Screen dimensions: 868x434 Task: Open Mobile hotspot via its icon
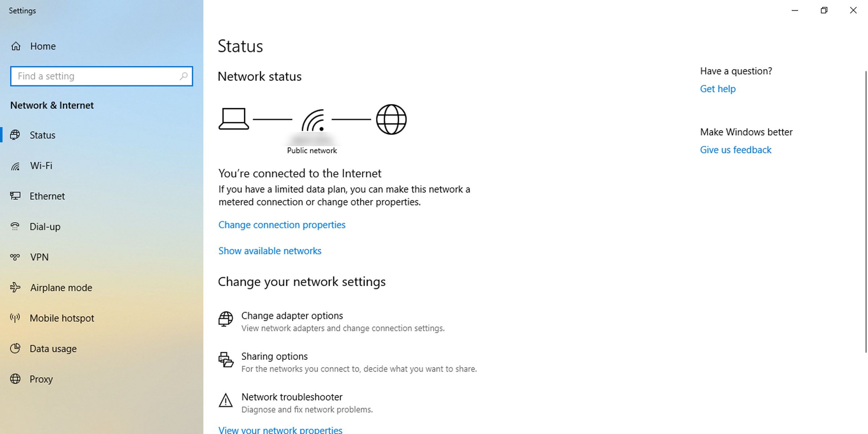click(15, 318)
